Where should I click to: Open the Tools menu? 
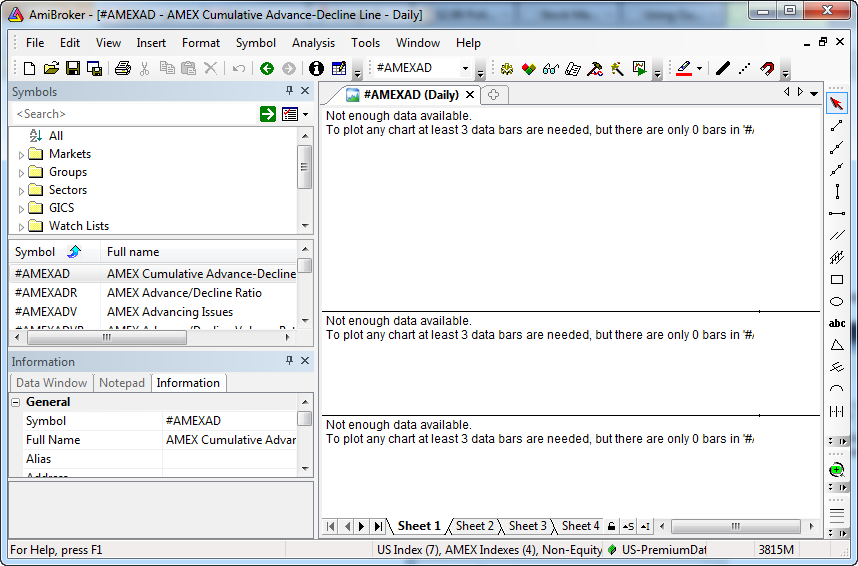pyautogui.click(x=365, y=43)
